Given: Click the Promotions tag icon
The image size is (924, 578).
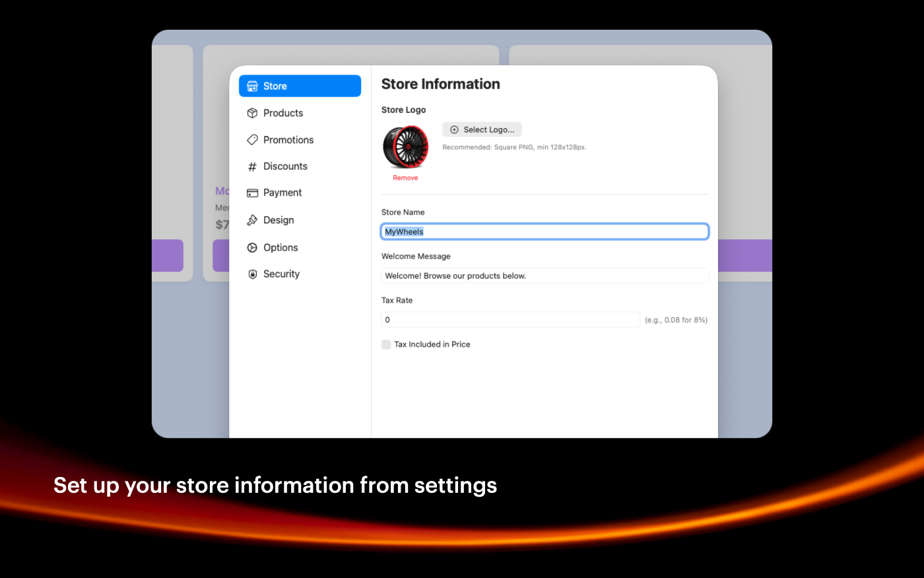Looking at the screenshot, I should point(252,140).
